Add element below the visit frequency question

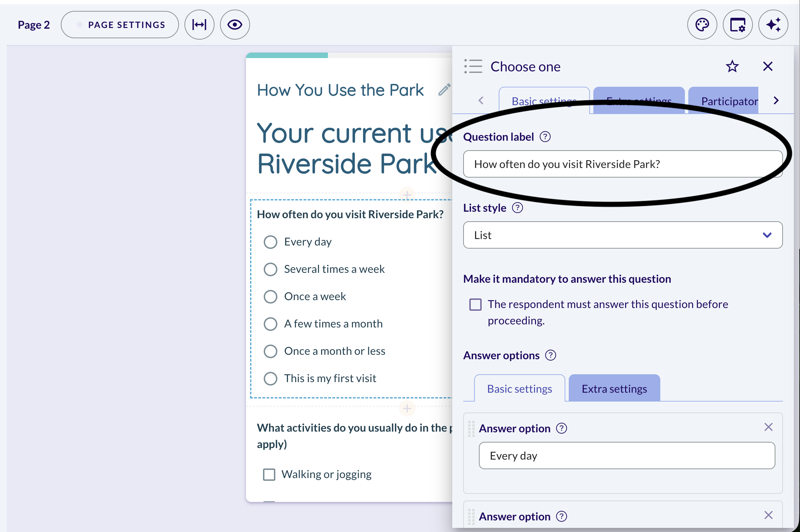coord(407,408)
